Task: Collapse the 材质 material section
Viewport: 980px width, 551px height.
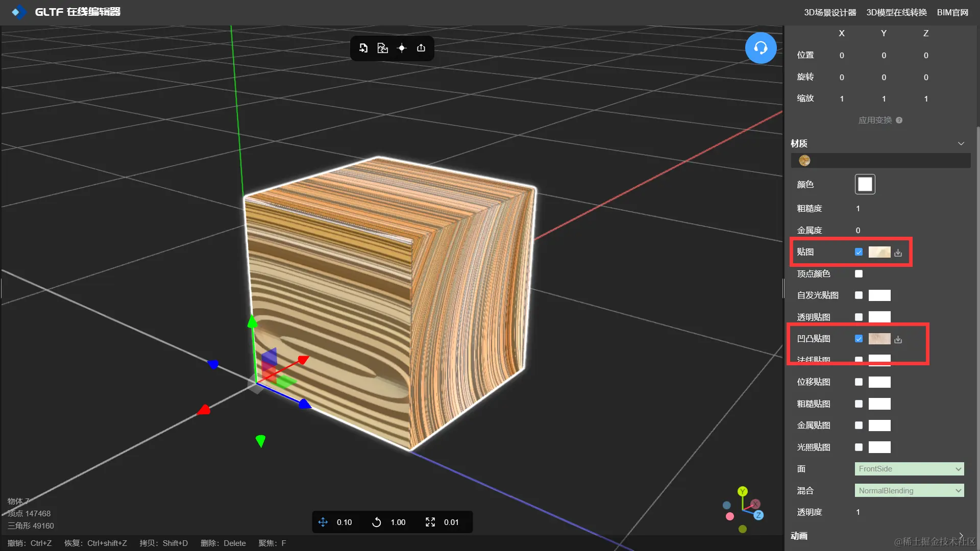Action: point(961,144)
